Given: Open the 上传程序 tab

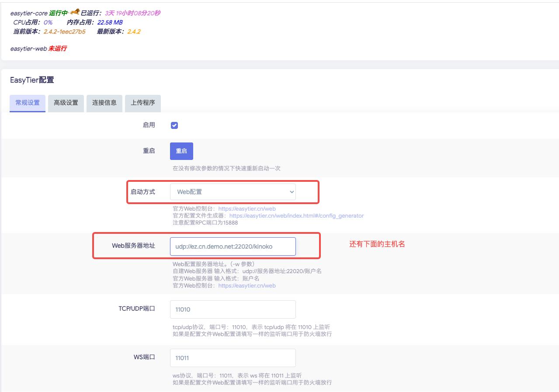Looking at the screenshot, I should pyautogui.click(x=143, y=103).
